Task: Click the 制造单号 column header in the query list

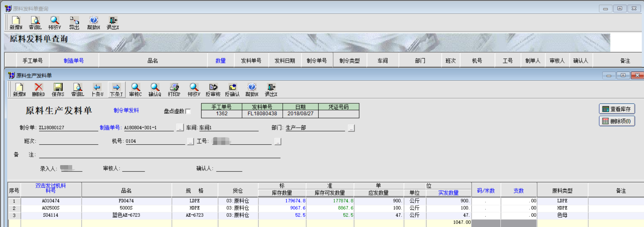Action: [x=74, y=61]
